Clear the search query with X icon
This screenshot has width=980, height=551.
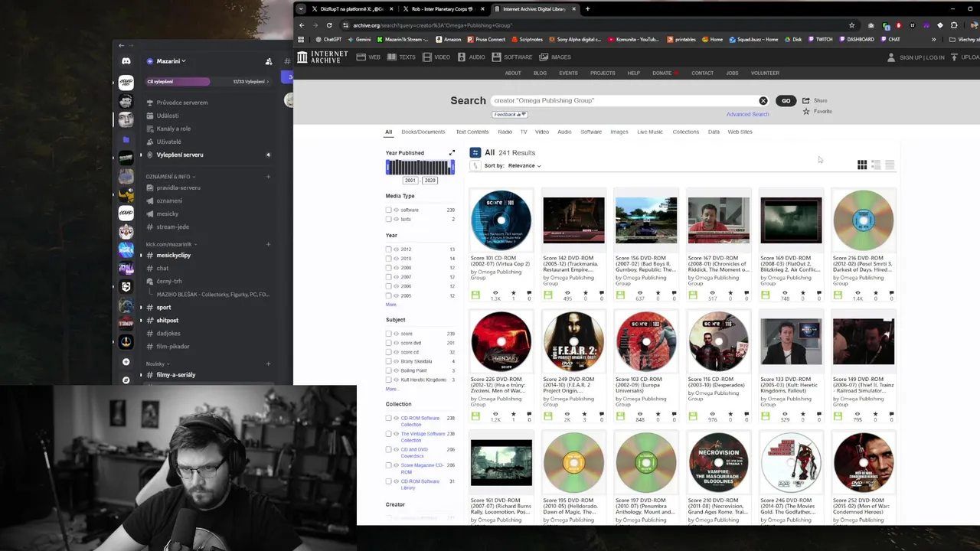(x=763, y=101)
